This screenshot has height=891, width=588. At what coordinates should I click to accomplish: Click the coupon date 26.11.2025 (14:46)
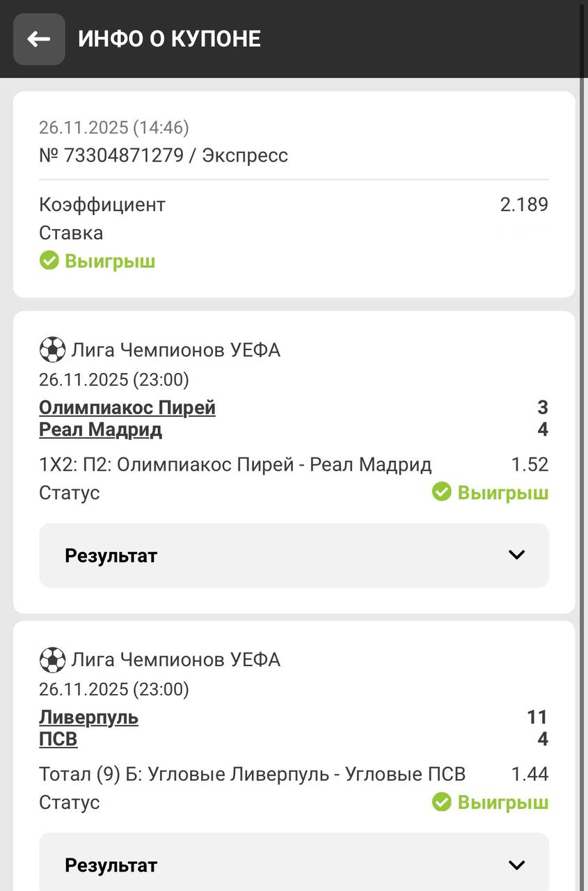tap(114, 127)
